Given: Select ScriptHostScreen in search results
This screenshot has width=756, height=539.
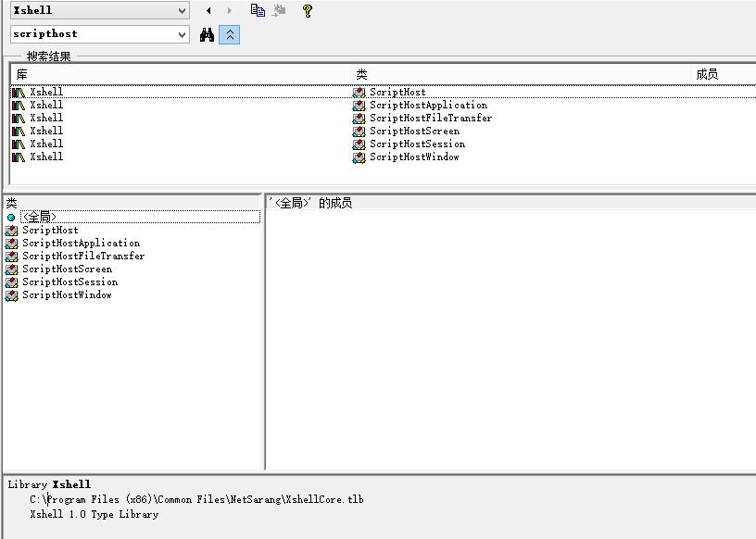Looking at the screenshot, I should [x=414, y=132].
